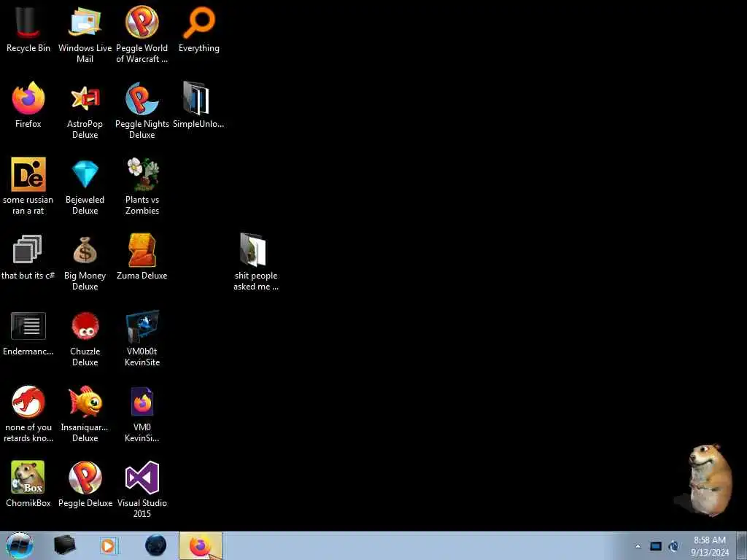Select Insaniquarium Deluxe fish icon

tap(85, 402)
